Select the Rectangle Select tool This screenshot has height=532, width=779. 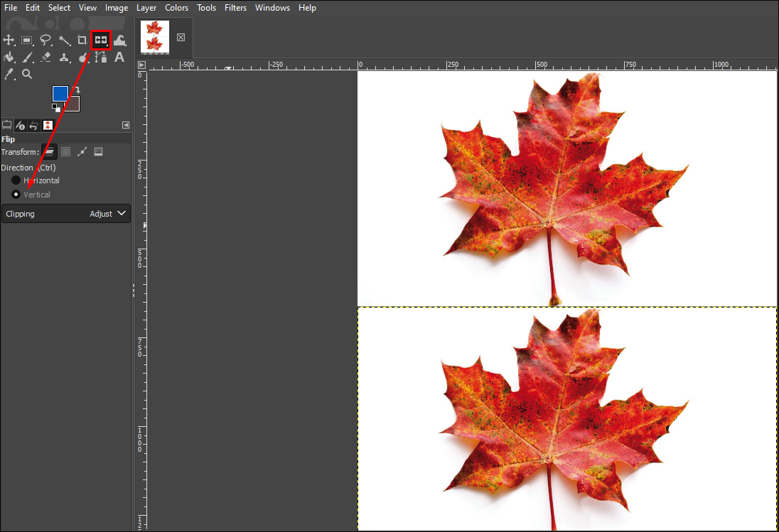click(27, 40)
